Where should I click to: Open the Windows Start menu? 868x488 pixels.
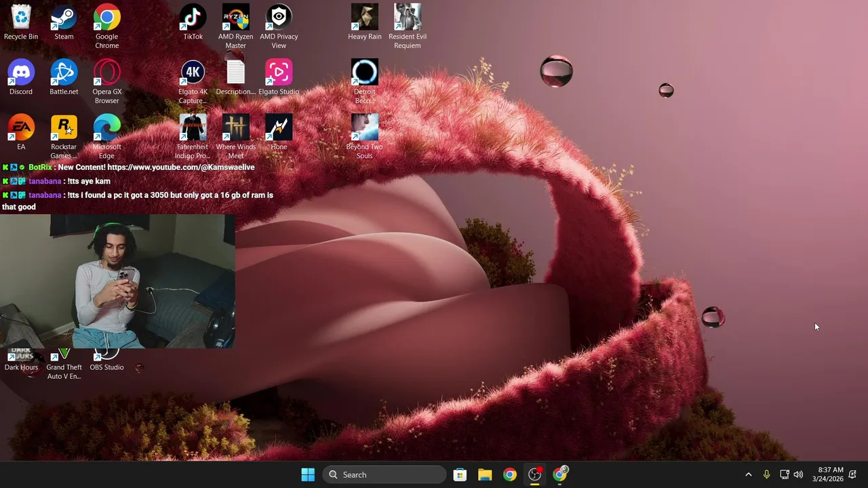[308, 474]
